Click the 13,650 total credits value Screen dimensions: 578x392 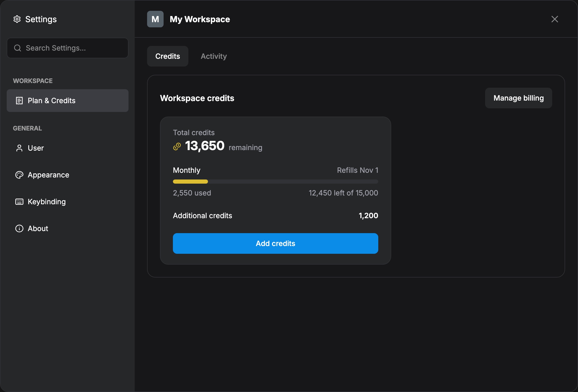click(205, 146)
